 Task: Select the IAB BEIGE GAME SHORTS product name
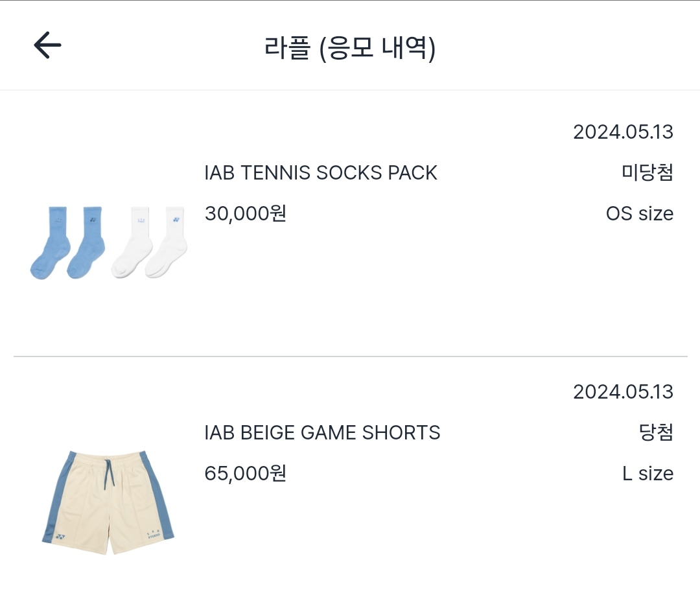[x=323, y=432]
